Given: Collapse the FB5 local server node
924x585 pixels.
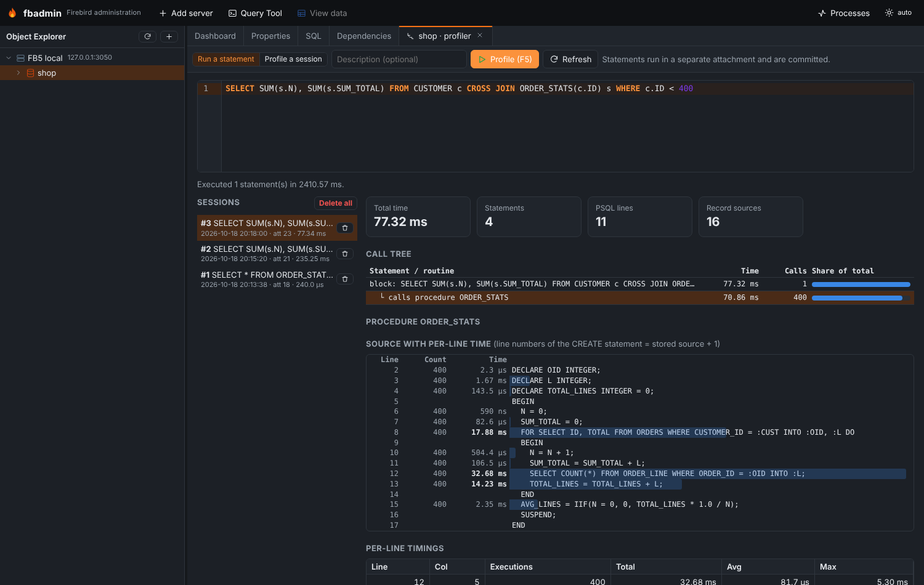Looking at the screenshot, I should coord(9,58).
